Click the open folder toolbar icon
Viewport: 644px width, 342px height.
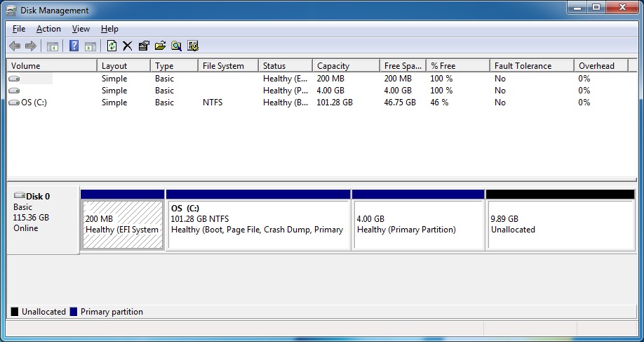click(x=160, y=46)
